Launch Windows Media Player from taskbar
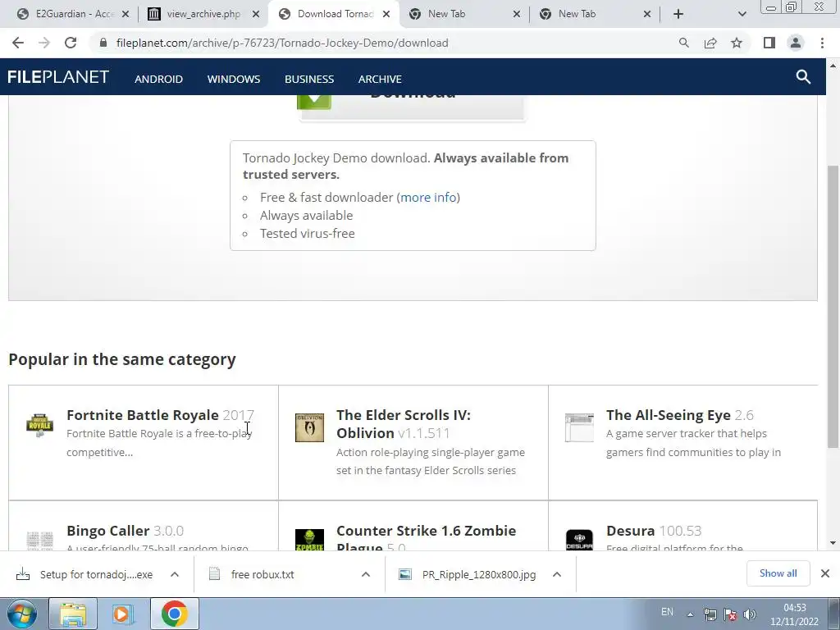 (x=122, y=614)
